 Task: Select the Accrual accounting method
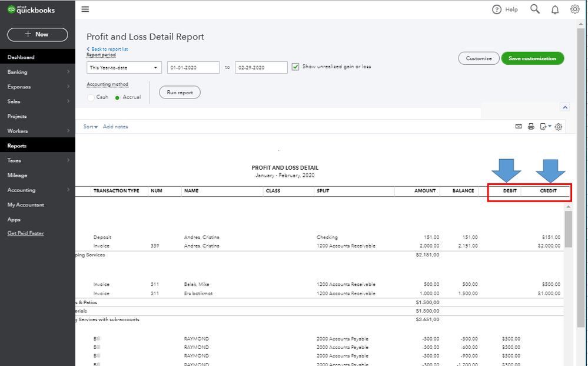118,97
